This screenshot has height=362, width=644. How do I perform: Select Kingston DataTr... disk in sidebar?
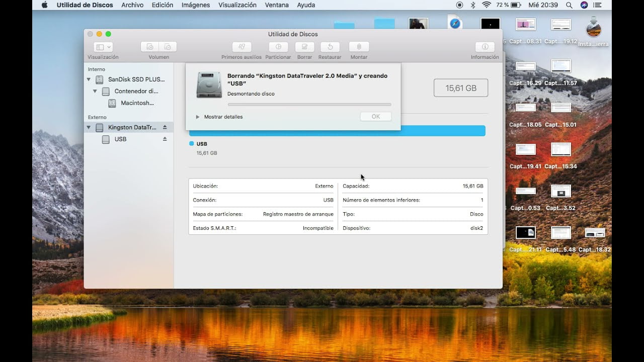(129, 128)
